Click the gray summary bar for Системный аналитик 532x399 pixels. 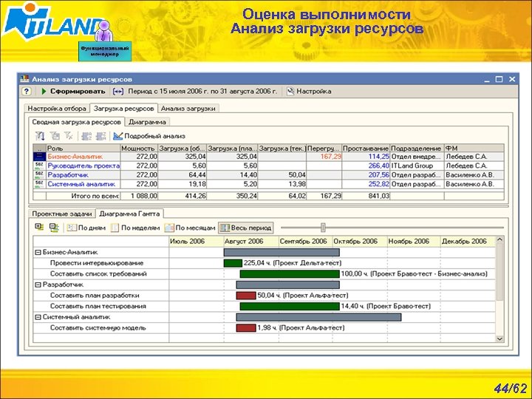318,317
